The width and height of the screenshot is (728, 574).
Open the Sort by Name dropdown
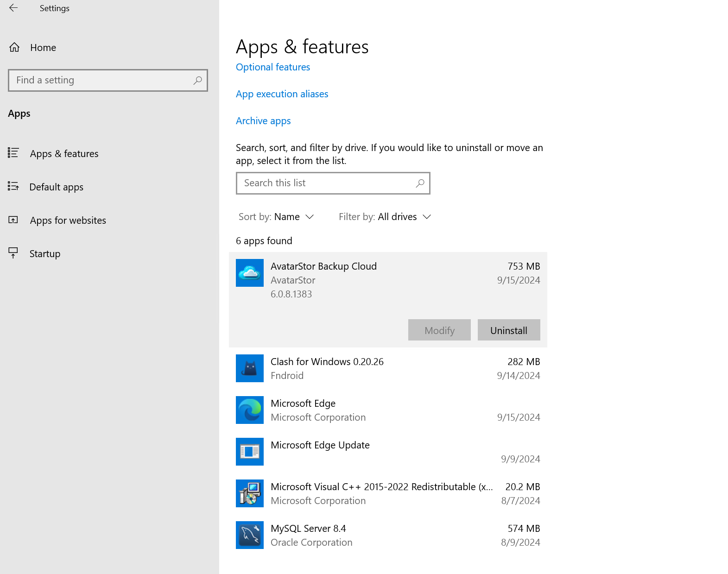(x=276, y=217)
